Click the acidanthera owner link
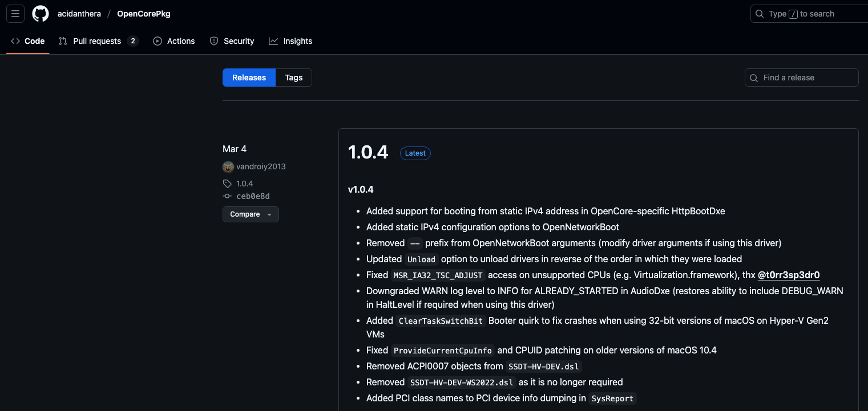This screenshot has width=868, height=411. coord(79,14)
